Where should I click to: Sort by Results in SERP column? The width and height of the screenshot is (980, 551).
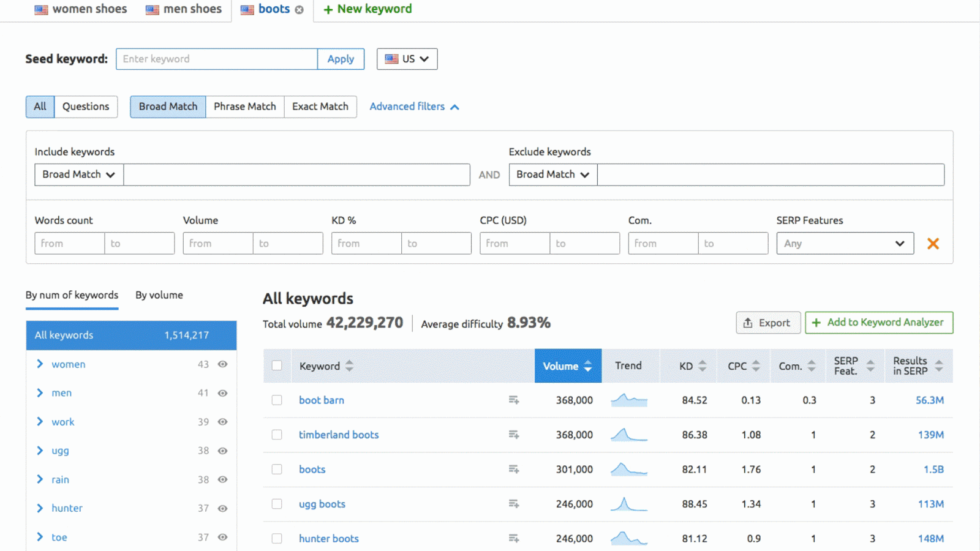point(939,366)
